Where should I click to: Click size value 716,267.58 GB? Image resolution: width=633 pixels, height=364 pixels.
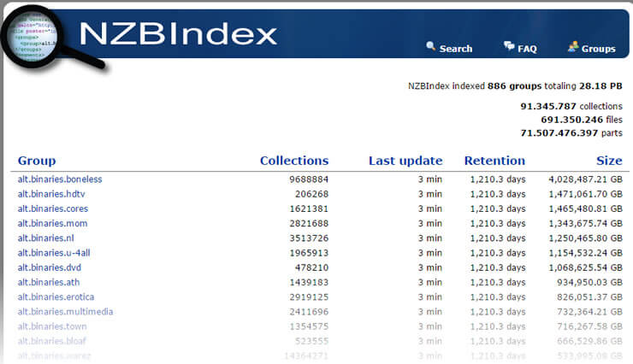click(x=589, y=326)
